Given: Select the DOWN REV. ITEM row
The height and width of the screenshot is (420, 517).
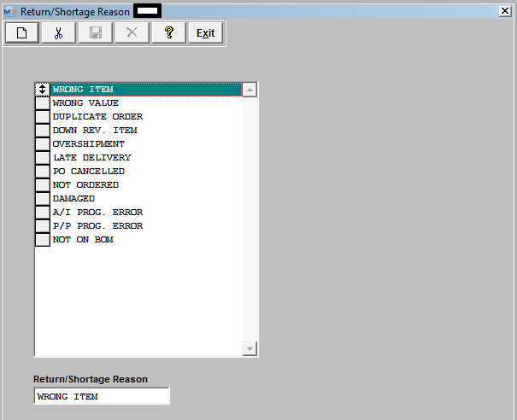Looking at the screenshot, I should click(146, 131).
